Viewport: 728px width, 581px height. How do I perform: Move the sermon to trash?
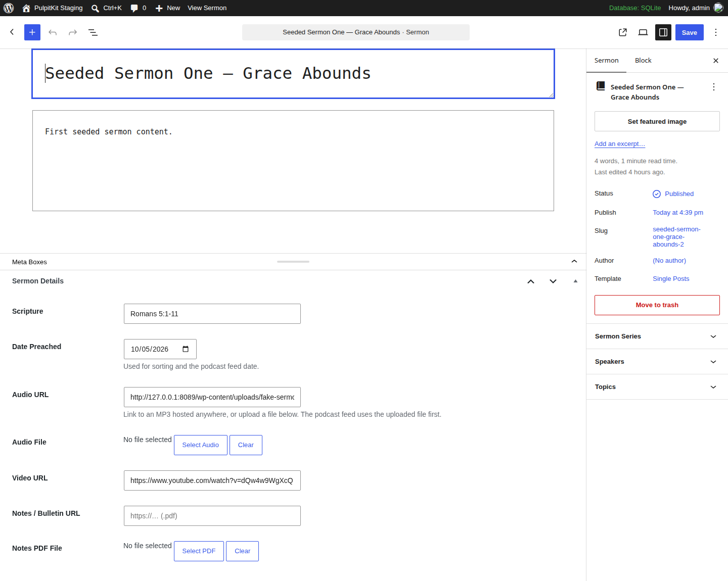click(x=657, y=305)
